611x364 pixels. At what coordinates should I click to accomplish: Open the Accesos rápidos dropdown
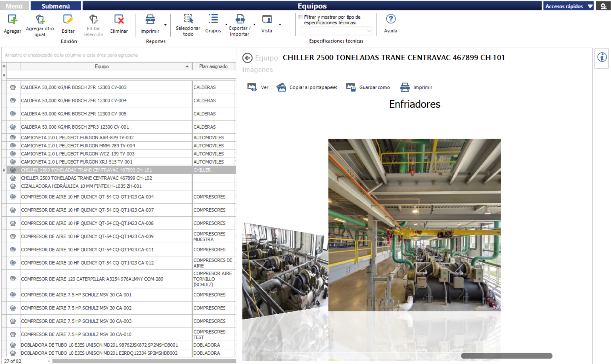569,6
